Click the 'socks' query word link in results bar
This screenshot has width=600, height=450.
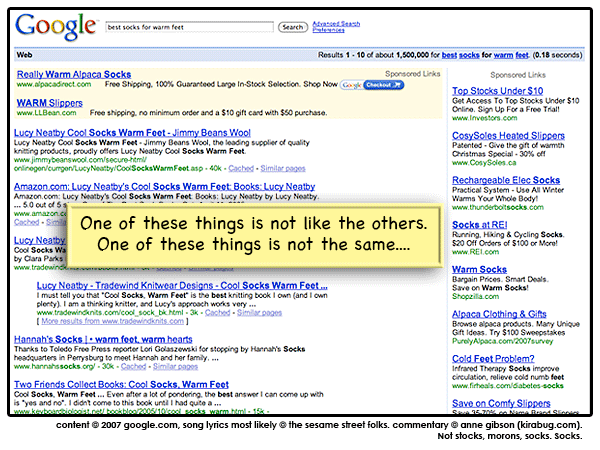[469, 55]
